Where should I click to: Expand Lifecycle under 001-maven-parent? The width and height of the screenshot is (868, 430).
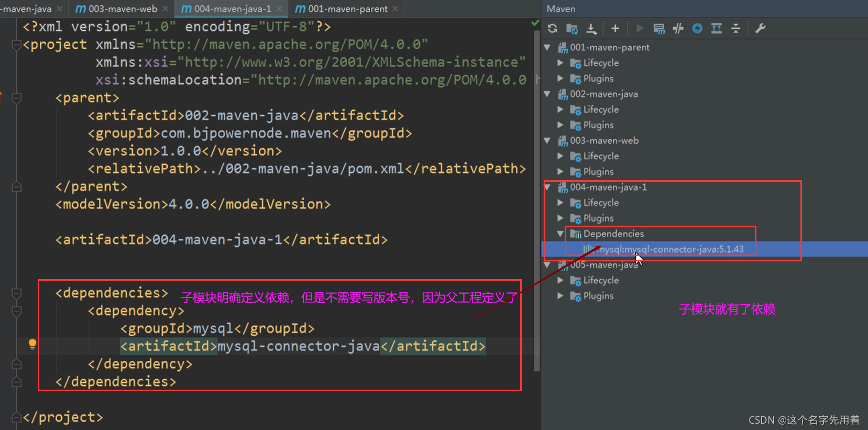[561, 63]
